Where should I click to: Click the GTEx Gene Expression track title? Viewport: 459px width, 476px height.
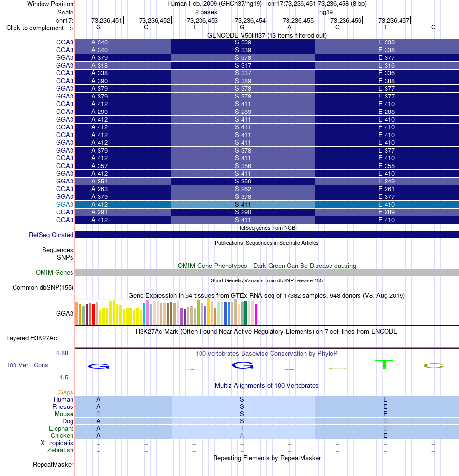267,295
